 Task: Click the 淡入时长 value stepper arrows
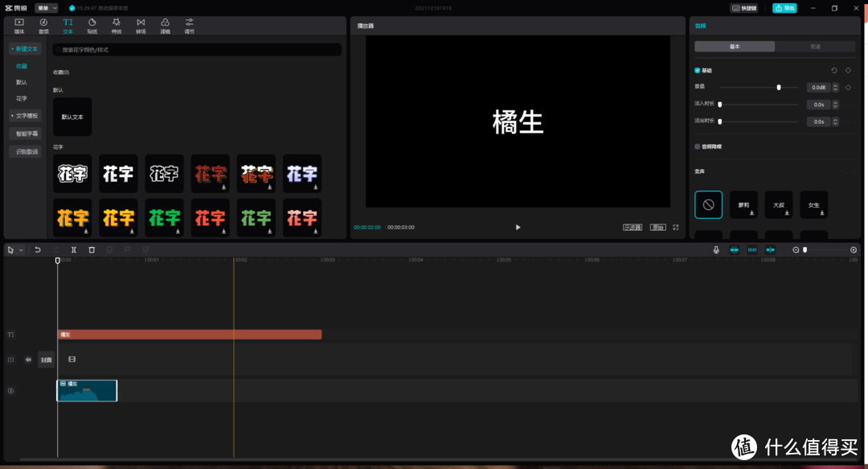(x=835, y=105)
